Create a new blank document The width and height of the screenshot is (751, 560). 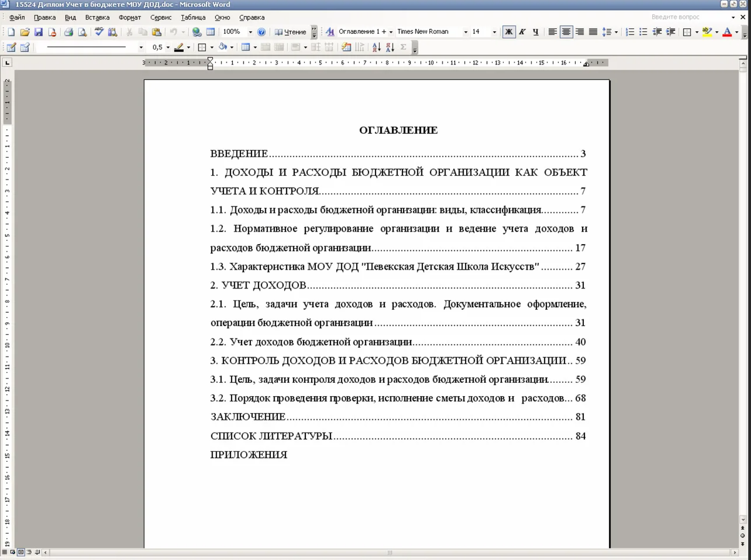[11, 32]
